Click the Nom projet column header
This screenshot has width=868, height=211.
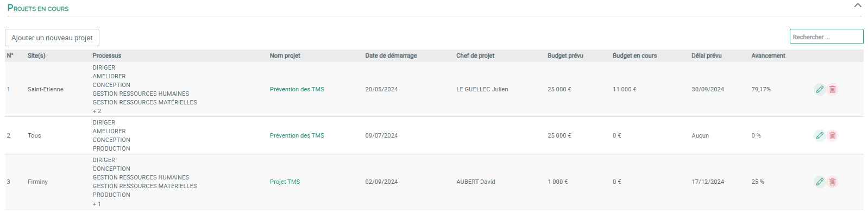285,55
